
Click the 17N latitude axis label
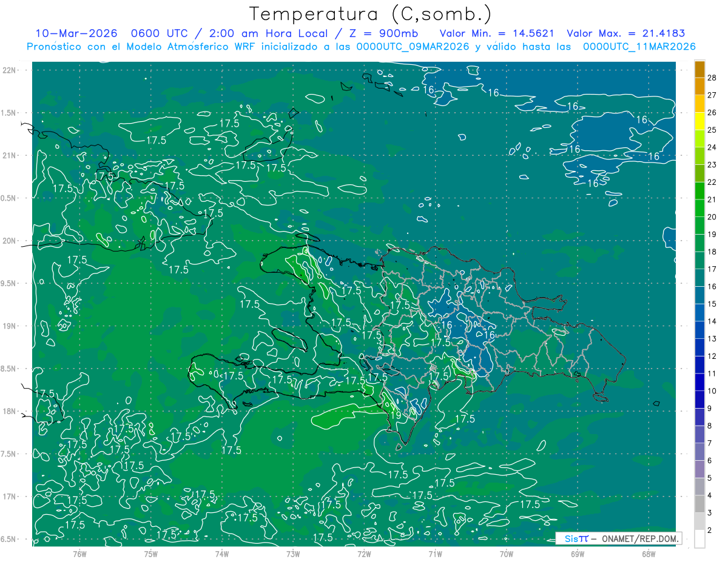point(10,497)
